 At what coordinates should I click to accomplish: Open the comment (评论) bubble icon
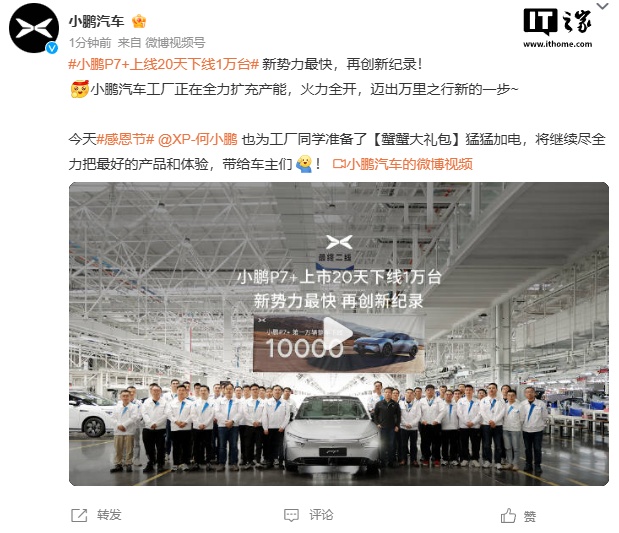291,515
